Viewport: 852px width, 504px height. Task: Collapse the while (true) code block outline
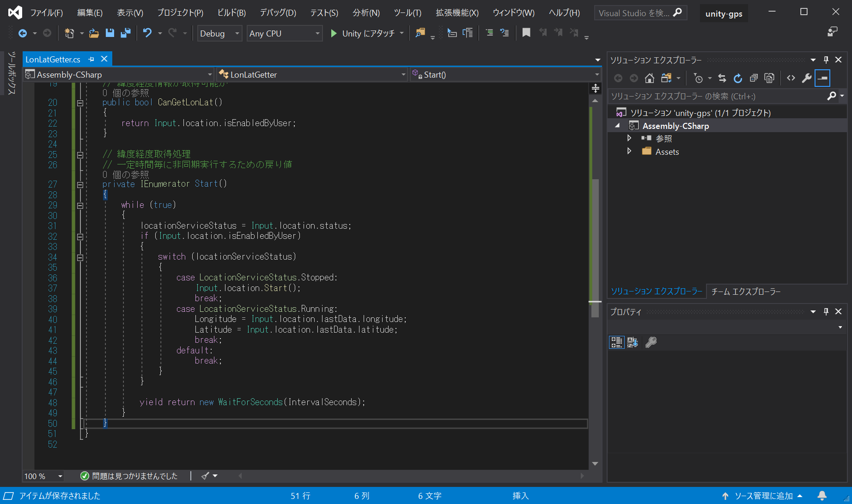pyautogui.click(x=80, y=206)
